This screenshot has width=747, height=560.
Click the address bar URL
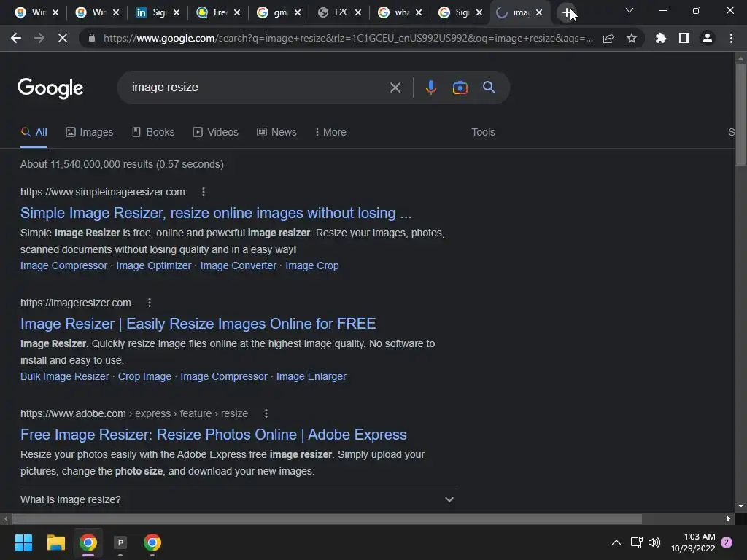348,38
